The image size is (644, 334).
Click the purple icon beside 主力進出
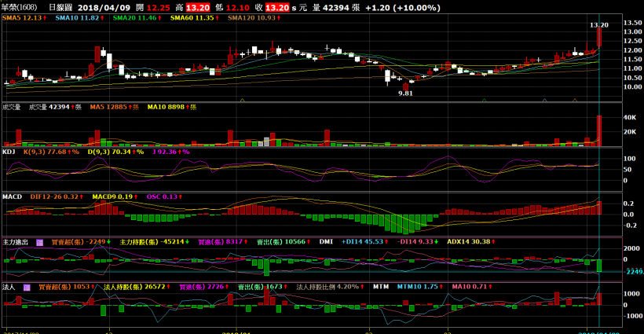[40, 242]
